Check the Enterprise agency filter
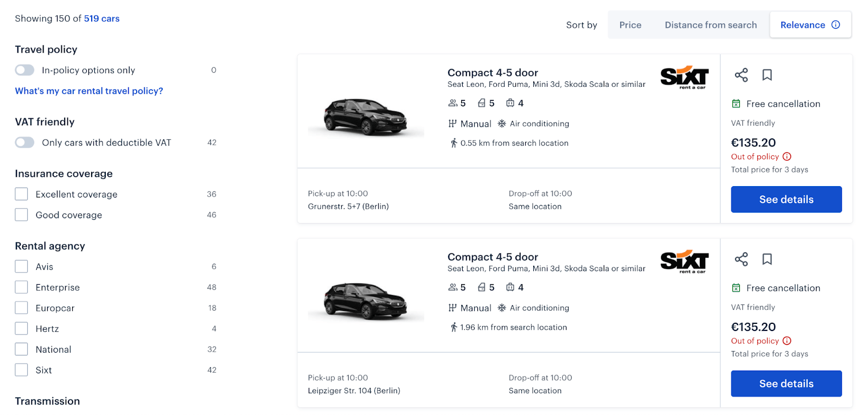Image resolution: width=868 pixels, height=415 pixels. 21,287
